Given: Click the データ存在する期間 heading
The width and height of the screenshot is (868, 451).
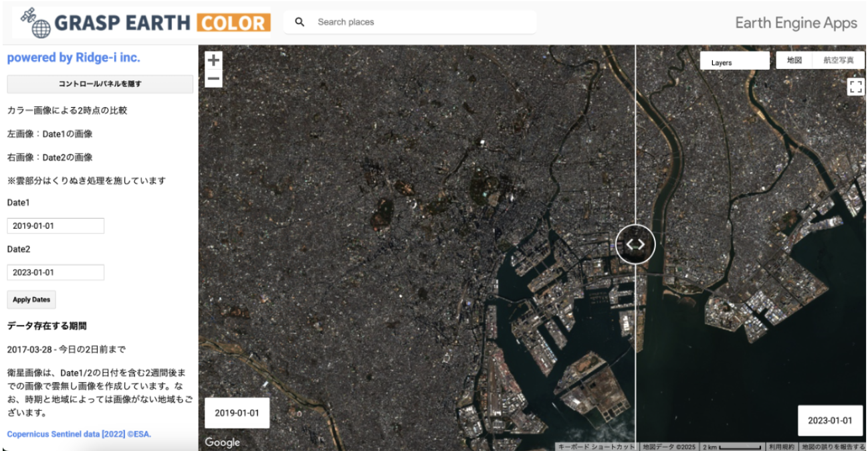Looking at the screenshot, I should click(x=47, y=326).
